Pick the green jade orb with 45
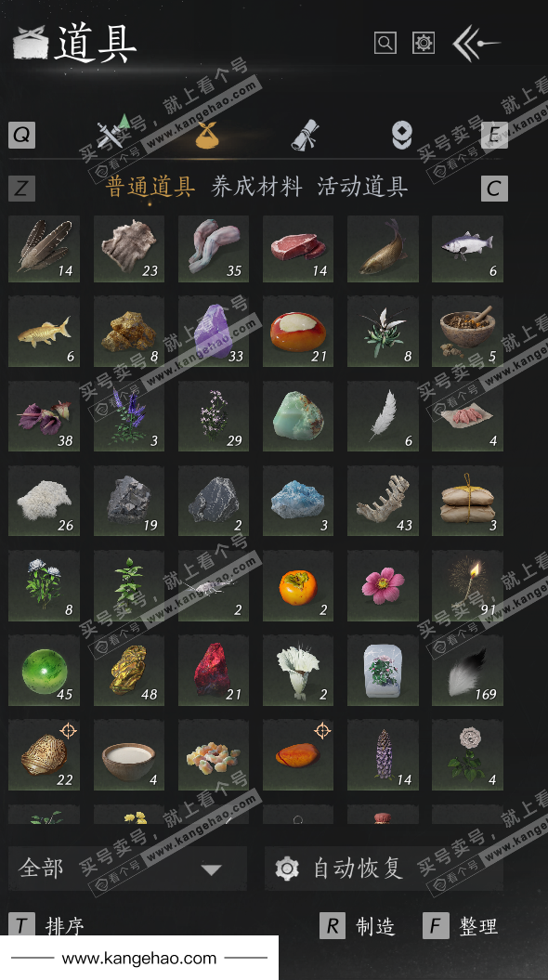548x980 pixels. 44,671
